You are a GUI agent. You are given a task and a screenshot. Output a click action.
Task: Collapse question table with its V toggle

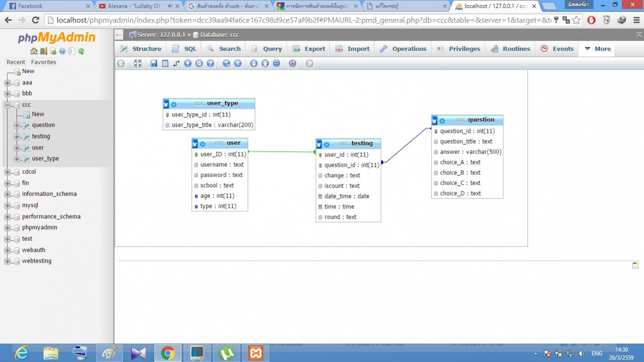[435, 121]
